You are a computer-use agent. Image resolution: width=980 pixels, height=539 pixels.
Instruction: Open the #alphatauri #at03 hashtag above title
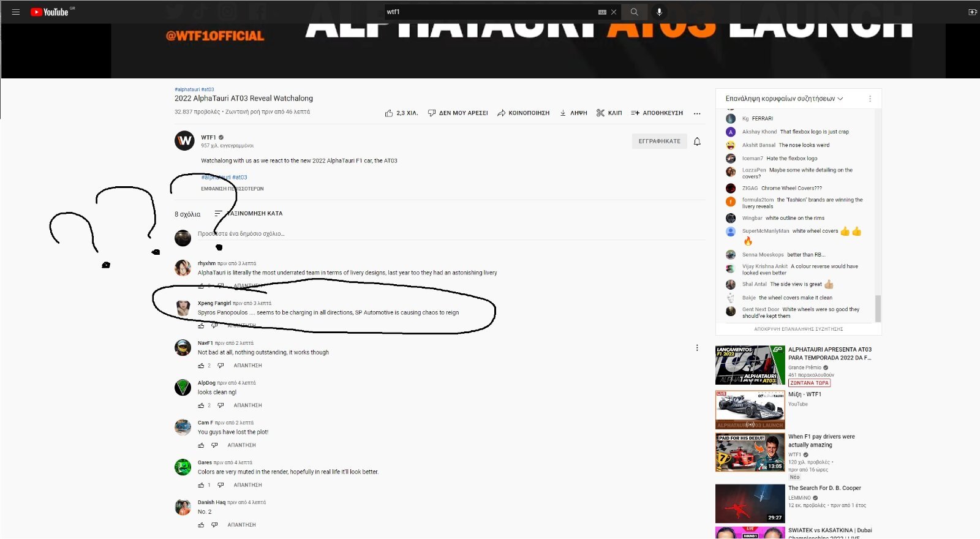click(194, 89)
